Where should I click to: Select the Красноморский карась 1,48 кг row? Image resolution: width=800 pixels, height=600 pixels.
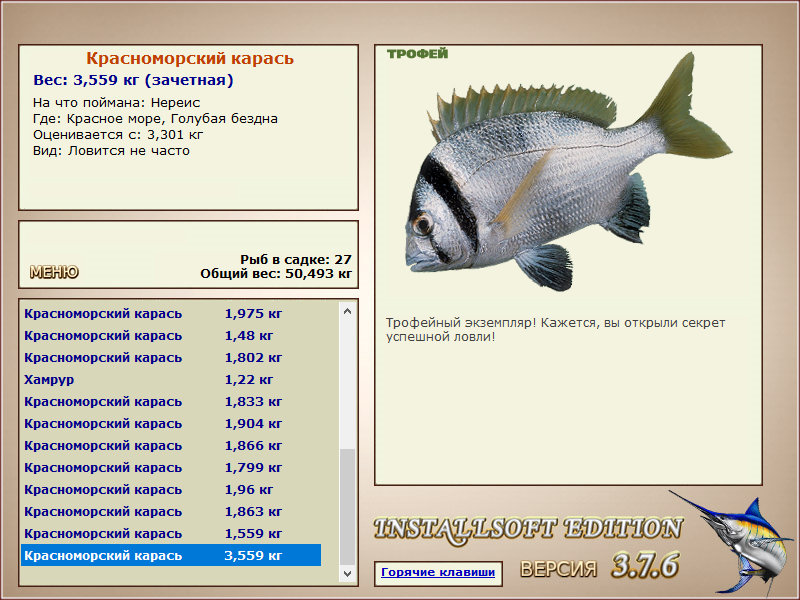[171, 336]
